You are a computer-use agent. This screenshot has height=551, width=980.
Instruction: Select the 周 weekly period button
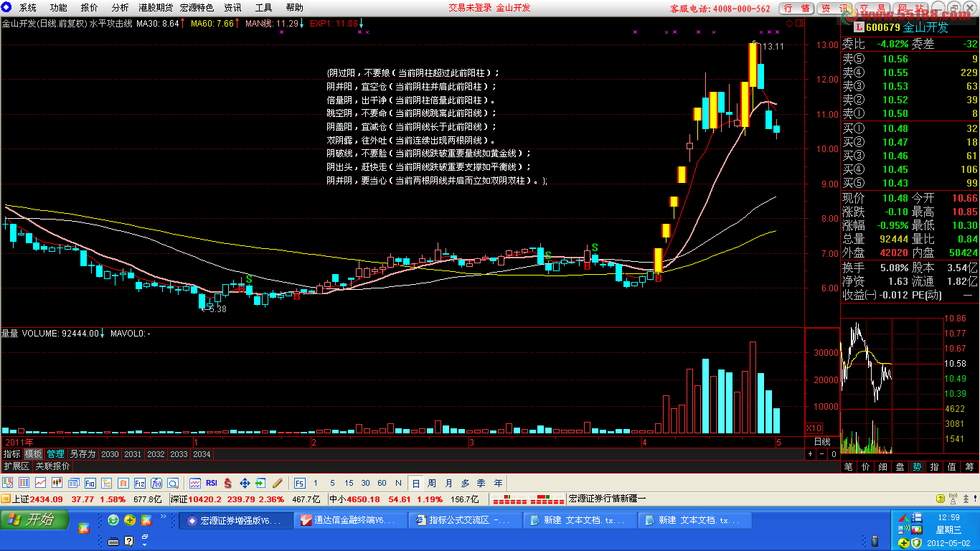tap(432, 483)
